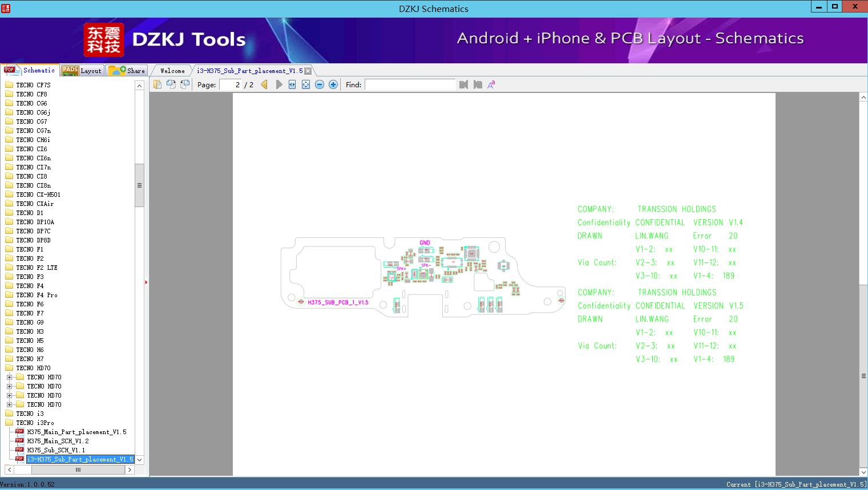Click the folder tree scroll-up arrow
This screenshot has height=490, width=868.
click(x=139, y=86)
